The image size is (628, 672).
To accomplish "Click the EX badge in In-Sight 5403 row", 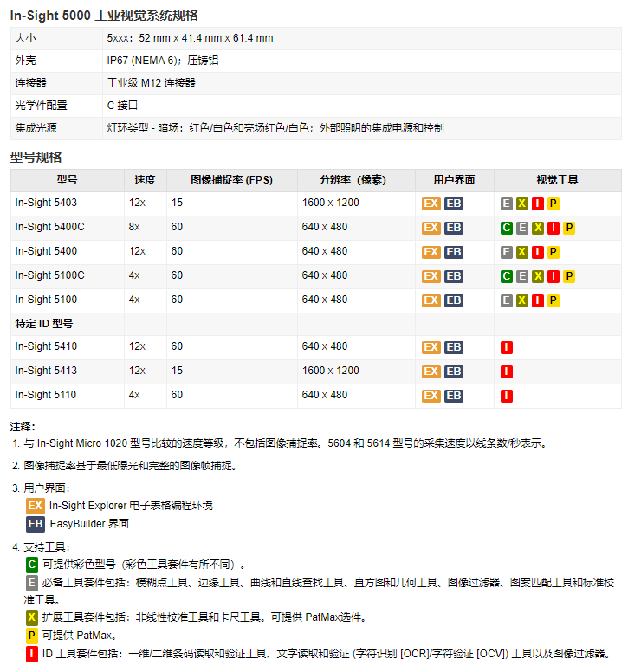I will click(431, 204).
